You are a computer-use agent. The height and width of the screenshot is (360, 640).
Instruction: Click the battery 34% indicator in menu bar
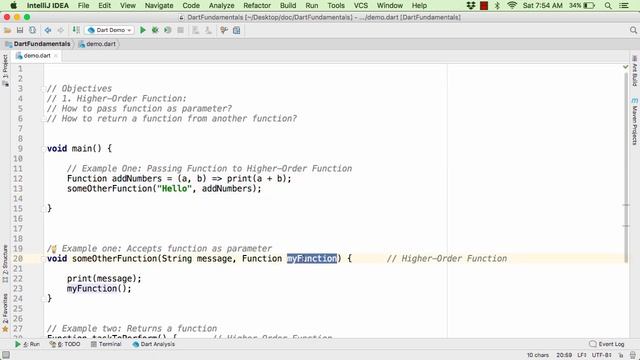pyautogui.click(x=582, y=5)
